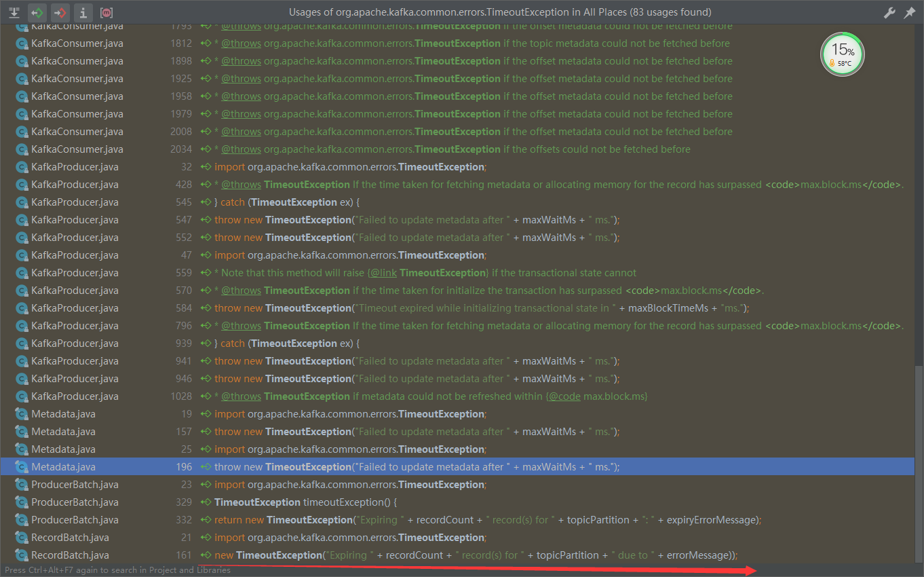Viewport: 924px width, 577px height.
Task: Toggle the show import statements 'i' button
Action: [x=82, y=12]
